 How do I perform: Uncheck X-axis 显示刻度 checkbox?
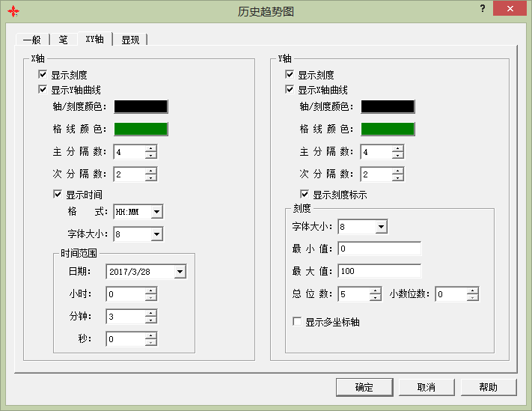pos(43,75)
